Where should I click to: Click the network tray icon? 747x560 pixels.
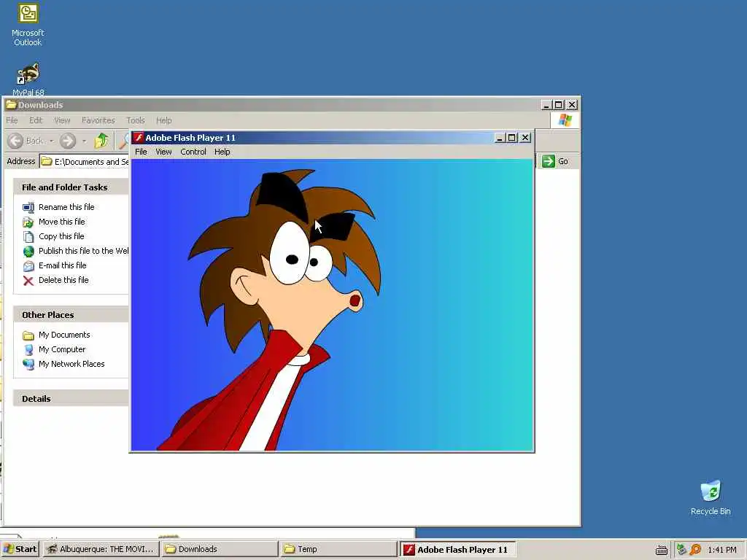[682, 550]
